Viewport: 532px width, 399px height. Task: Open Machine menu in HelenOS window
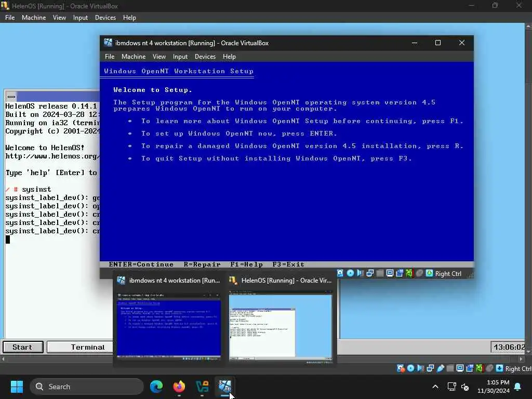[34, 18]
